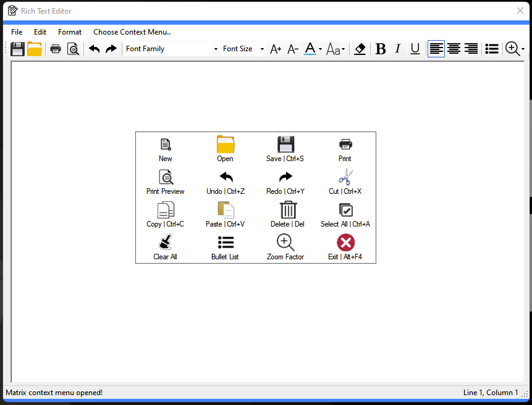The height and width of the screenshot is (405, 532).
Task: Click the Print icon in the toolbar
Action: pyautogui.click(x=56, y=49)
